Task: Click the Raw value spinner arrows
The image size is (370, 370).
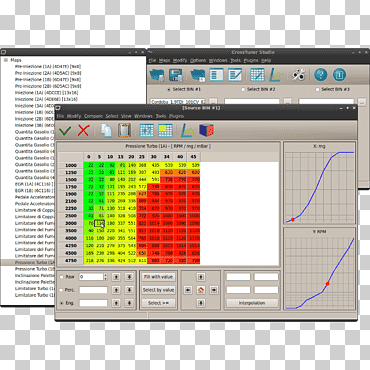Action: (x=106, y=277)
